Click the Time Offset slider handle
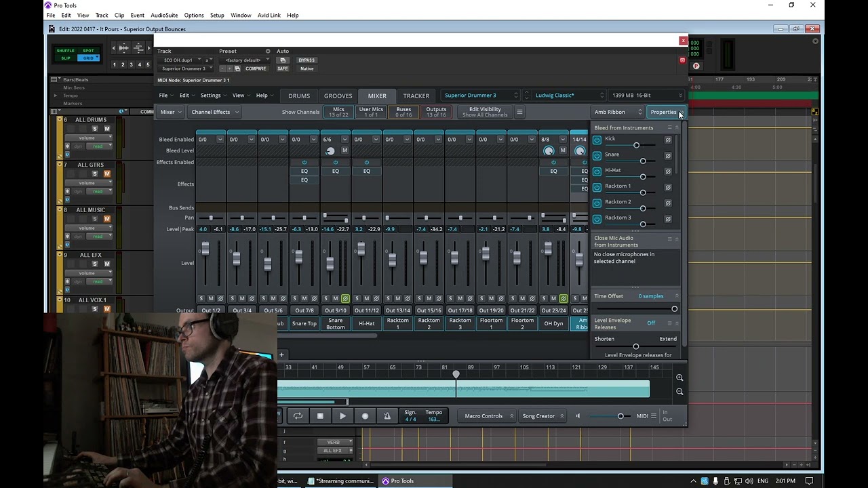The width and height of the screenshot is (868, 488). click(x=674, y=309)
